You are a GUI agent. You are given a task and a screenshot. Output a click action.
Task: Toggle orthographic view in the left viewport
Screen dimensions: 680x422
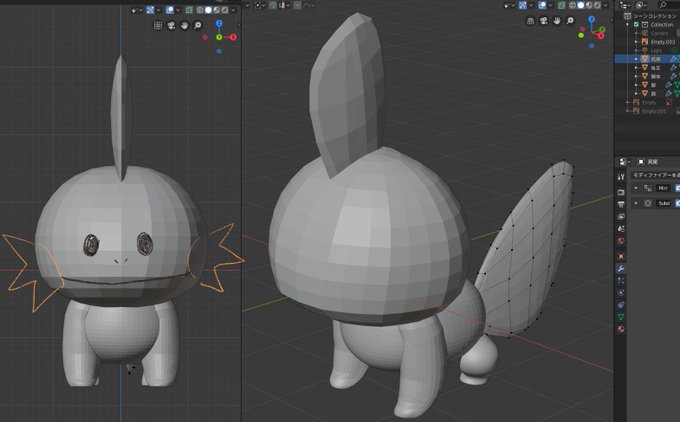(158, 26)
